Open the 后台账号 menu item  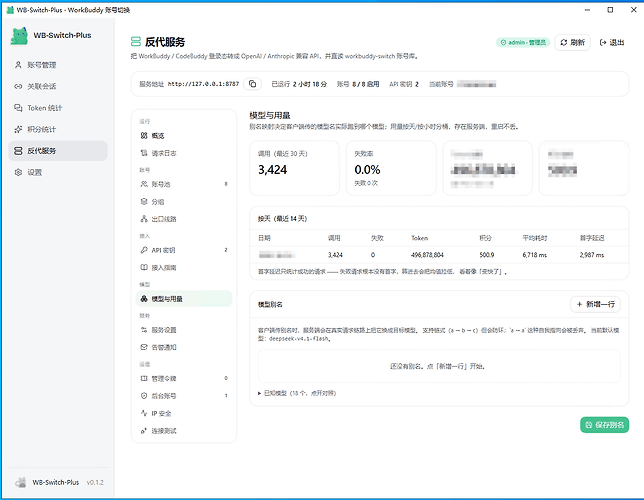184,396
